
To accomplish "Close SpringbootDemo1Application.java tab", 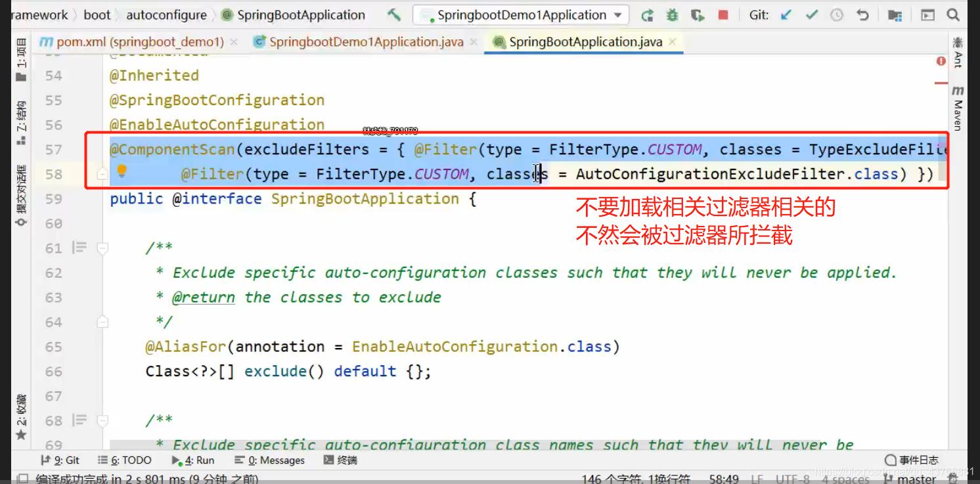I will click(473, 42).
